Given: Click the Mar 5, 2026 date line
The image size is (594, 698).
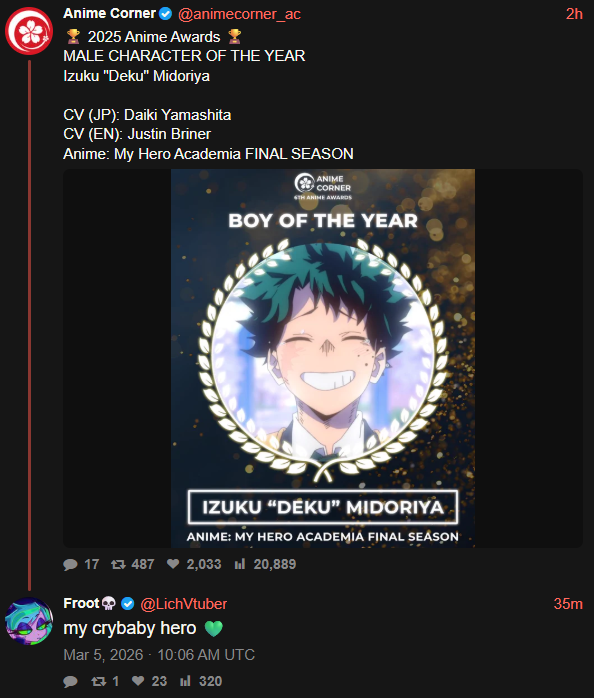Looking at the screenshot, I should click(159, 655).
